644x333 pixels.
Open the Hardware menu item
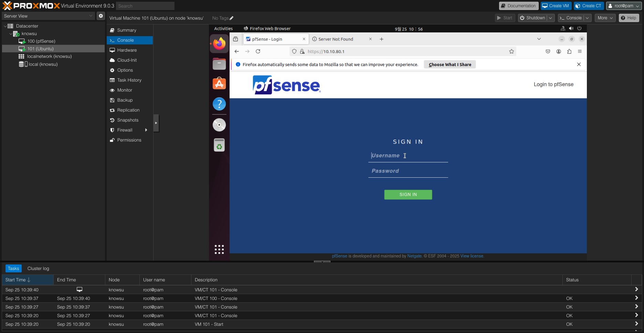click(x=130, y=50)
